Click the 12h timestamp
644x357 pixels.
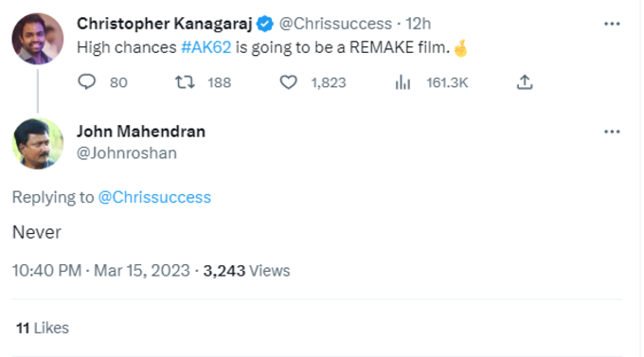(418, 24)
